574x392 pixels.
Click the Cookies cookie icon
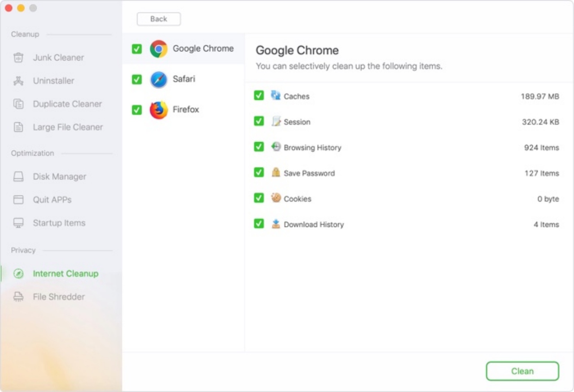point(276,198)
